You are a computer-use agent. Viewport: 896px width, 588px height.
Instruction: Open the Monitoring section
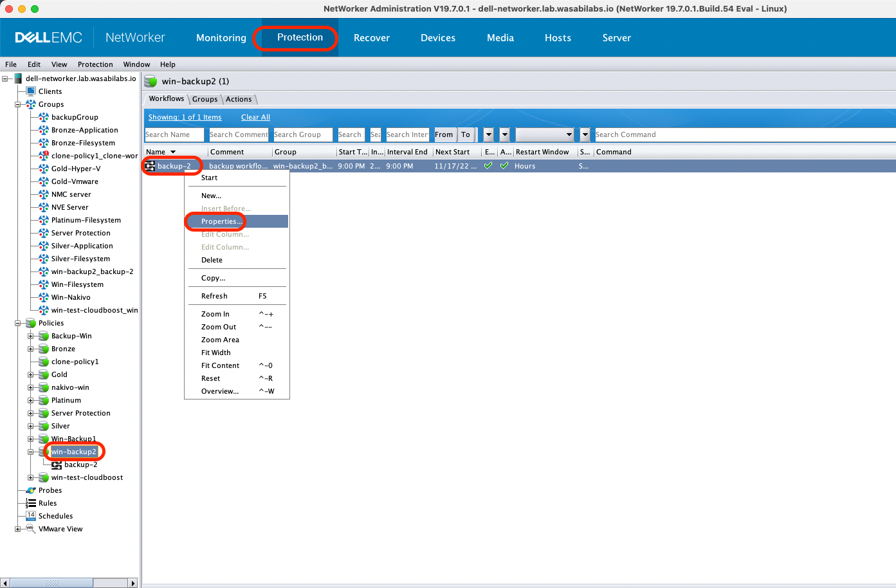pyautogui.click(x=221, y=38)
